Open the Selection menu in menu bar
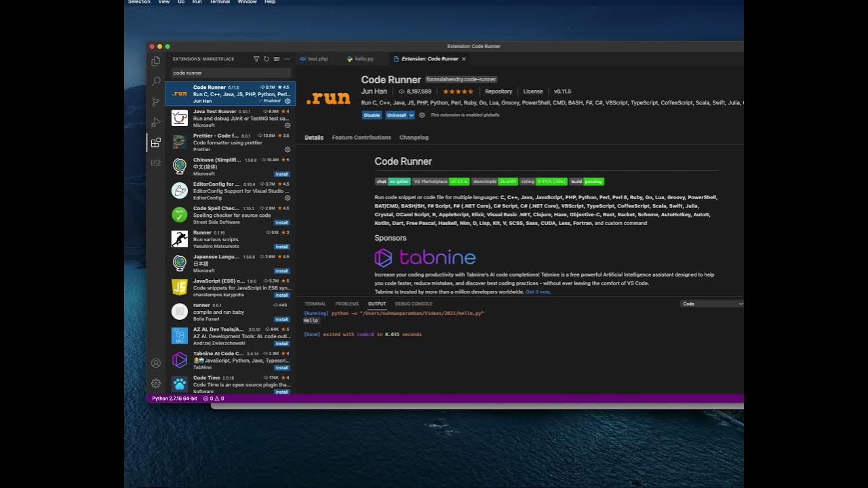The height and width of the screenshot is (488, 868). pyautogui.click(x=139, y=2)
